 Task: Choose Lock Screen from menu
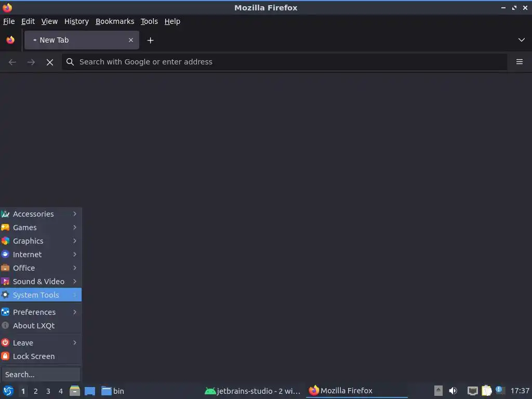pos(41,356)
